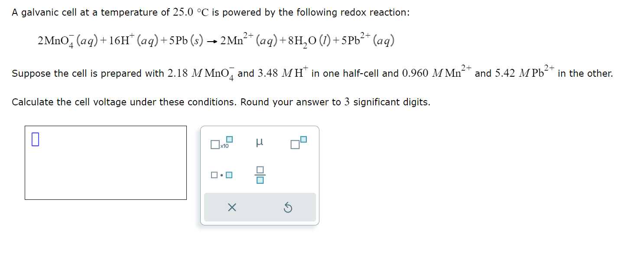
Task: Click the X to clear the answer
Action: click(x=232, y=207)
